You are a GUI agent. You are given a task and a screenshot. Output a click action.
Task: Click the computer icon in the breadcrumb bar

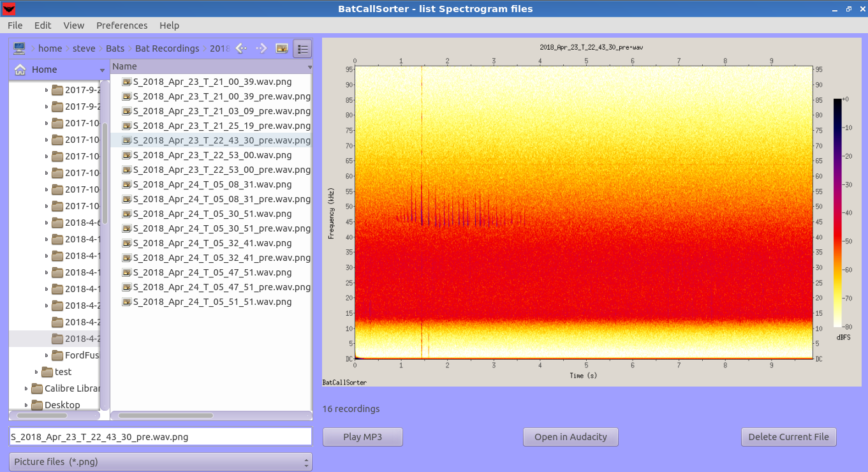click(20, 48)
